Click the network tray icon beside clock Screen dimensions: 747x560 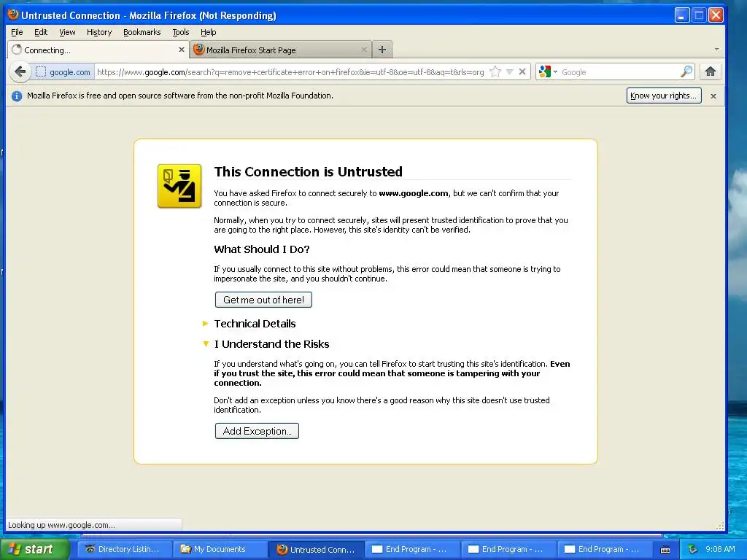tap(692, 549)
